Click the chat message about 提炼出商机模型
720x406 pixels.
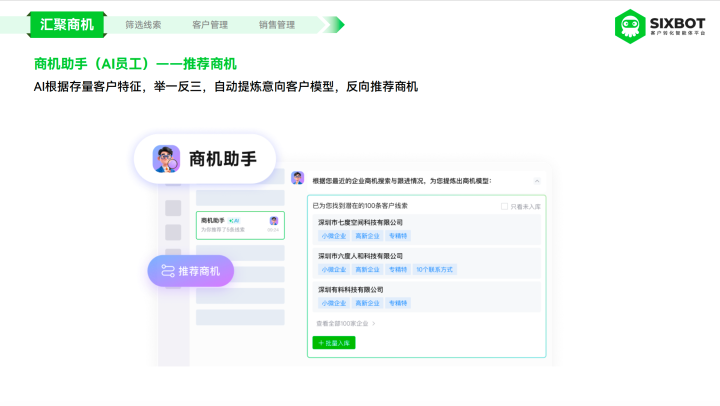(x=402, y=181)
